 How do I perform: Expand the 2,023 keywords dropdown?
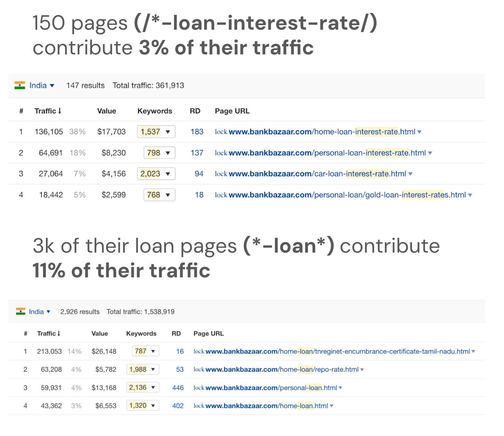click(156, 174)
